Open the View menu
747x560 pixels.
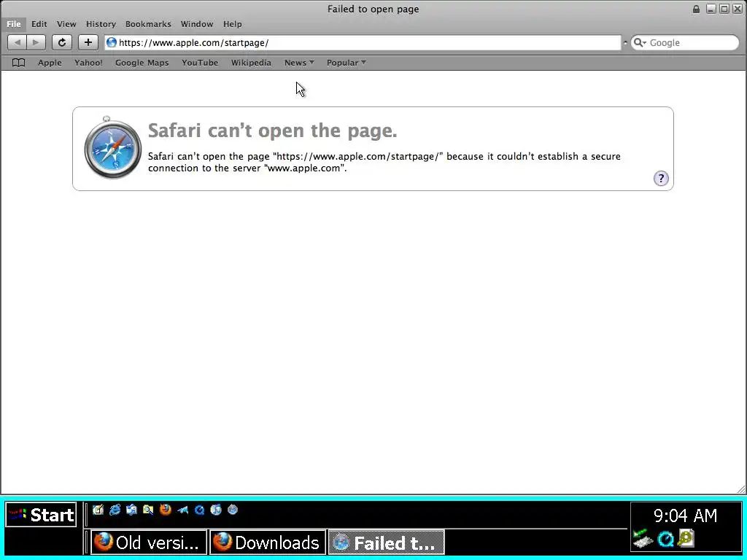[66, 24]
